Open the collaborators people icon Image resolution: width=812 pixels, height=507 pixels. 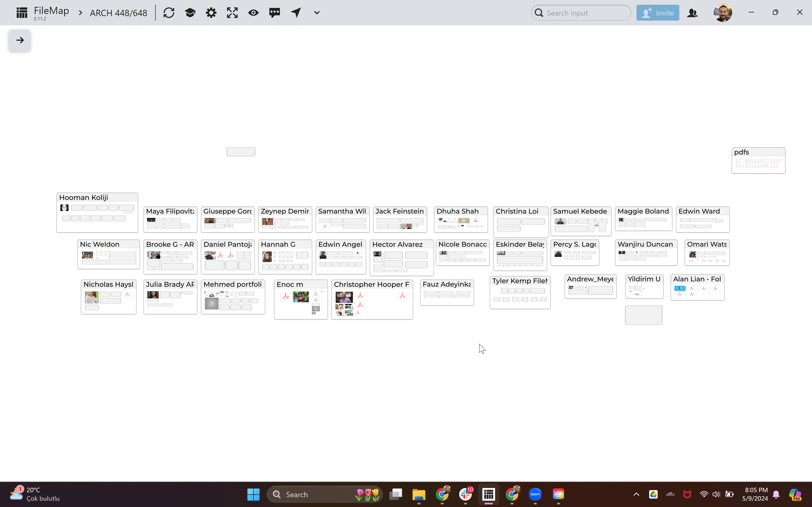click(x=693, y=13)
